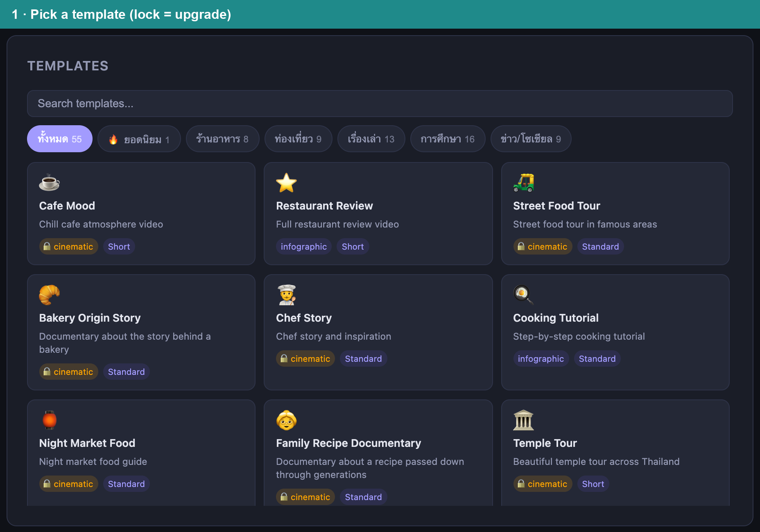Screen dimensions: 760x532
Task: Click the Standard tag on Bakery Origin Story
Action: click(127, 372)
